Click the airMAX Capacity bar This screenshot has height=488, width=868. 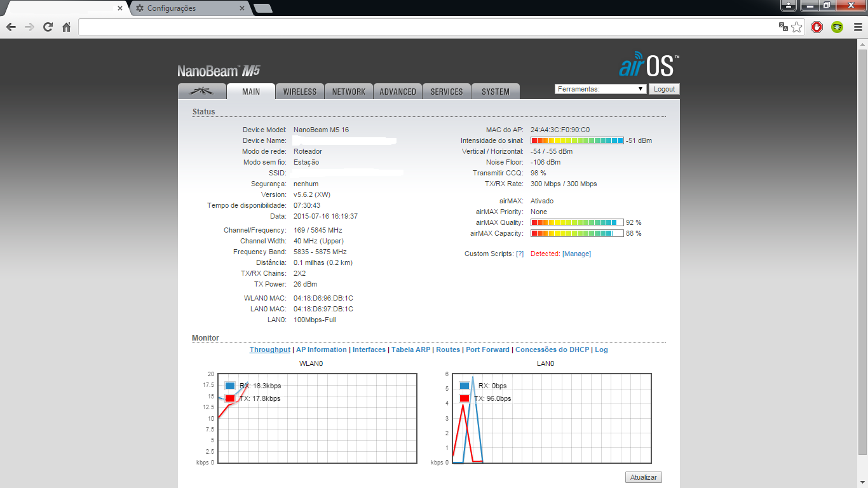coord(577,233)
